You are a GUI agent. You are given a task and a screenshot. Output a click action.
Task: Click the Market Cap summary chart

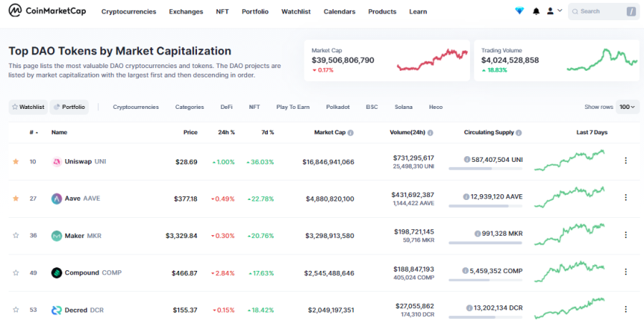tap(433, 60)
